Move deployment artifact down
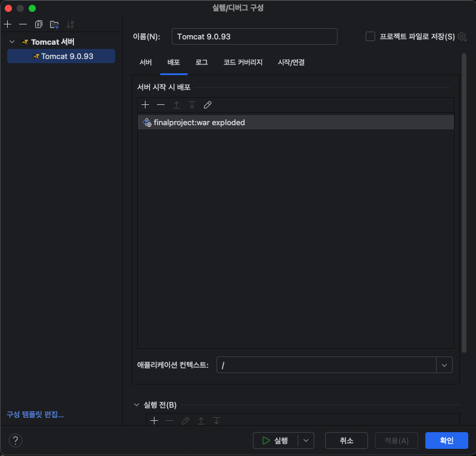 [x=192, y=105]
